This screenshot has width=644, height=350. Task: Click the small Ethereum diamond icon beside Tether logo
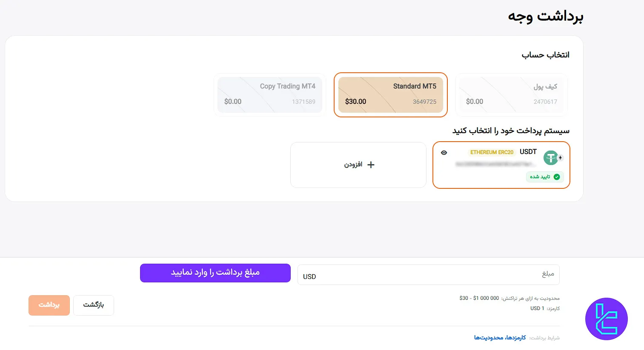point(560,158)
